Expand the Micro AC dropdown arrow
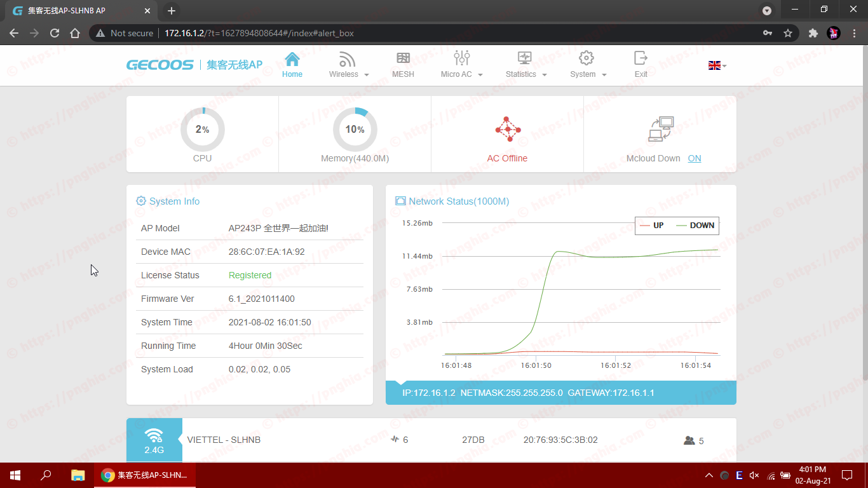 click(x=480, y=75)
